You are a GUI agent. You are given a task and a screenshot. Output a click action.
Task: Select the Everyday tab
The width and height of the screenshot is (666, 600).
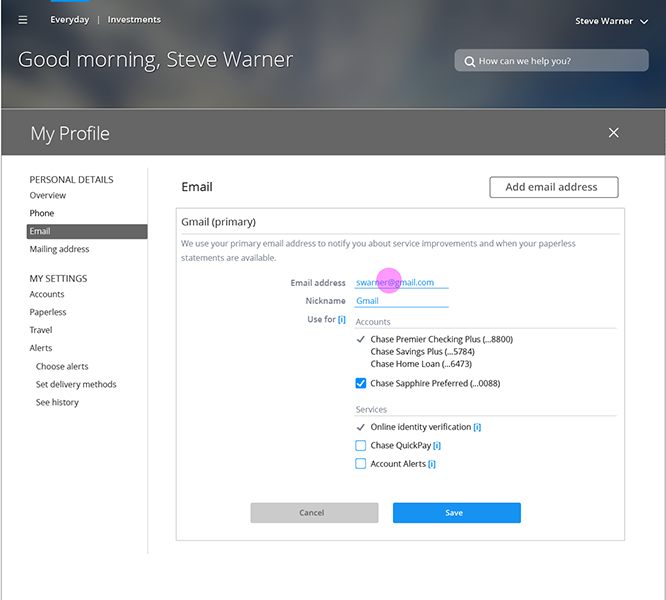(x=70, y=20)
